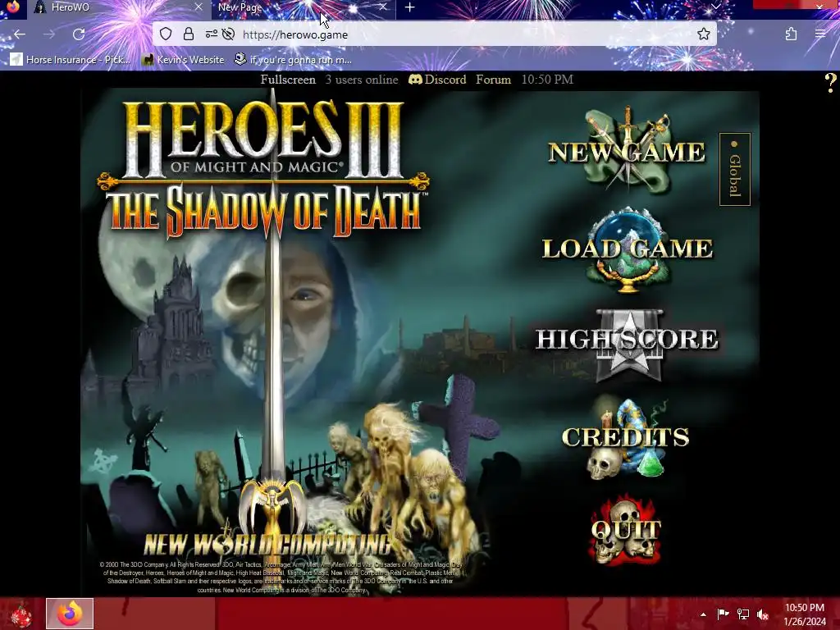Click the question mark help icon
Image resolution: width=840 pixels, height=630 pixels.
tap(830, 82)
